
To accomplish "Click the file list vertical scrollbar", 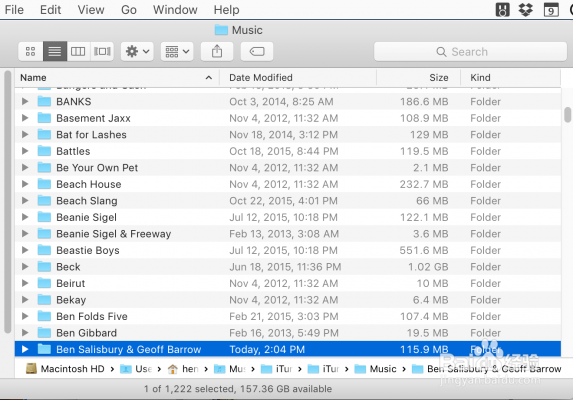I will coord(567,114).
